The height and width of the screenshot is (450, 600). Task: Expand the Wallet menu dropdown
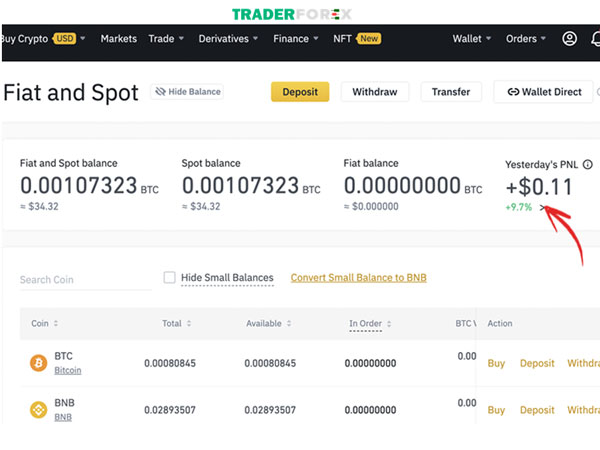(x=472, y=39)
